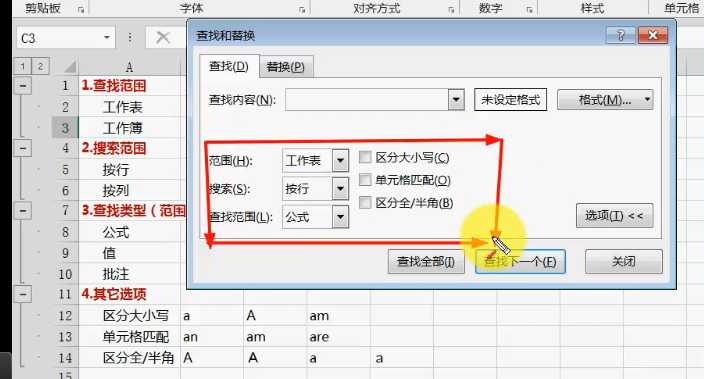Click the cell containing 'an' in row 13

[212, 337]
